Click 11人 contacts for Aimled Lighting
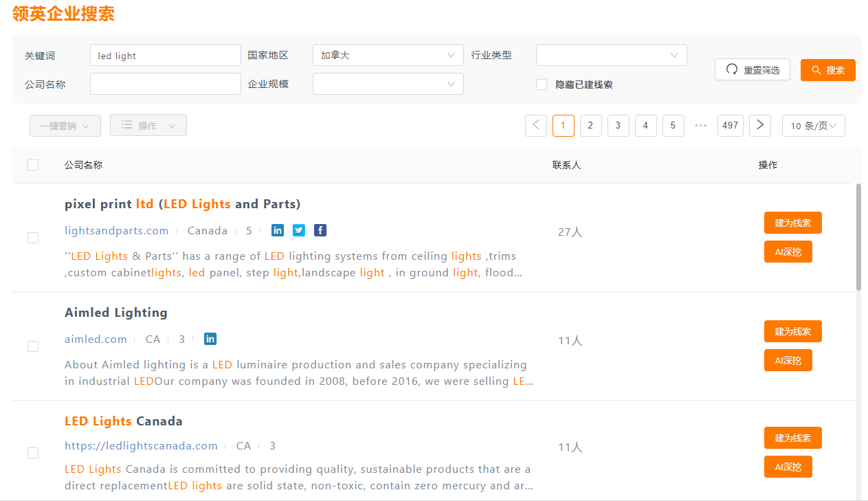Viewport: 868px width, 501px height. click(570, 341)
